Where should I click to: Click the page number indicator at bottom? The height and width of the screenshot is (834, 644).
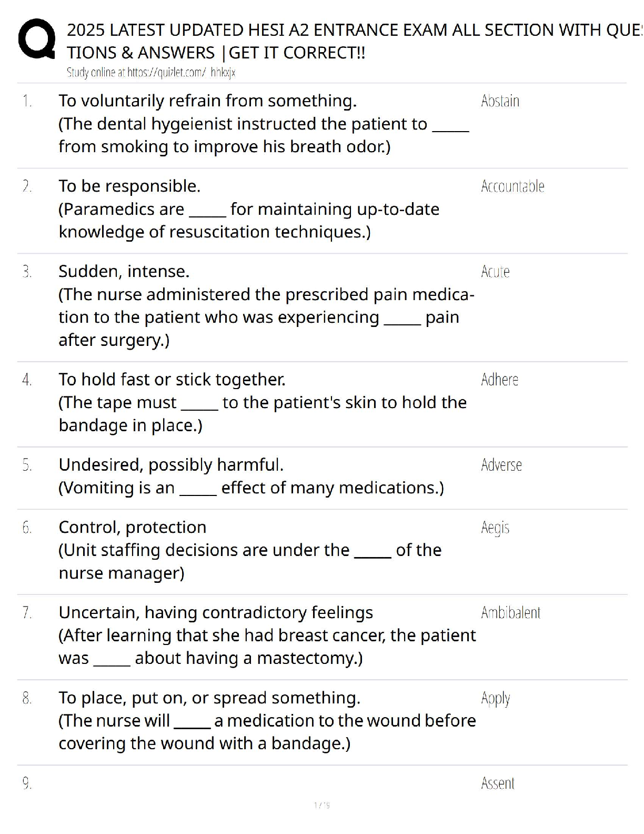(x=321, y=805)
